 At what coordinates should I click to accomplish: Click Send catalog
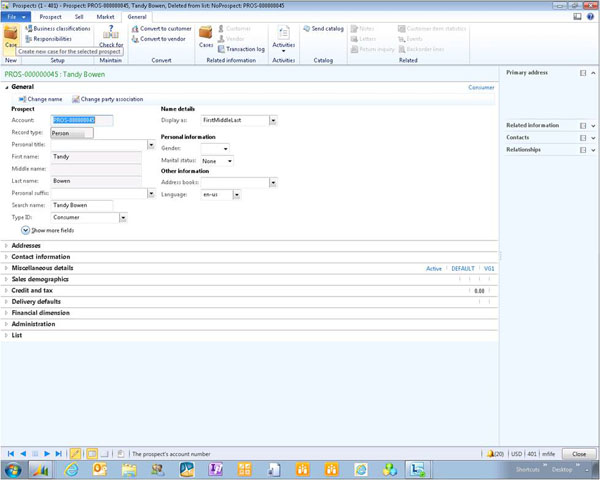pyautogui.click(x=327, y=28)
